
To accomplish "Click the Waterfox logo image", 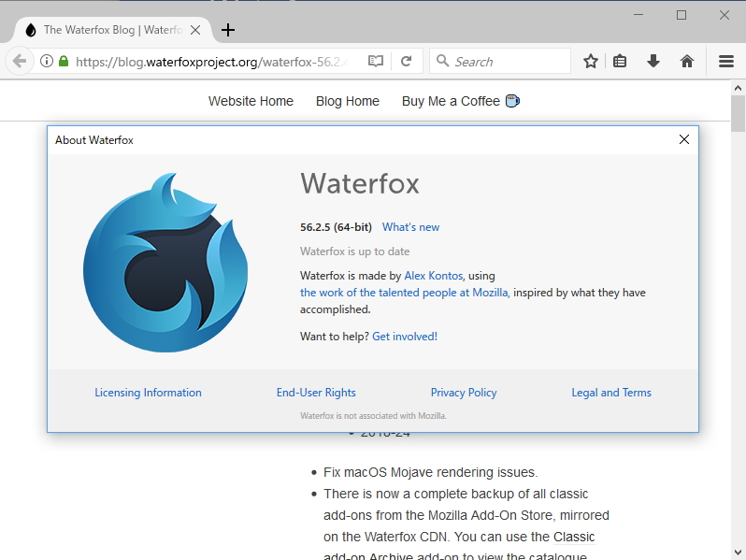I will point(165,263).
